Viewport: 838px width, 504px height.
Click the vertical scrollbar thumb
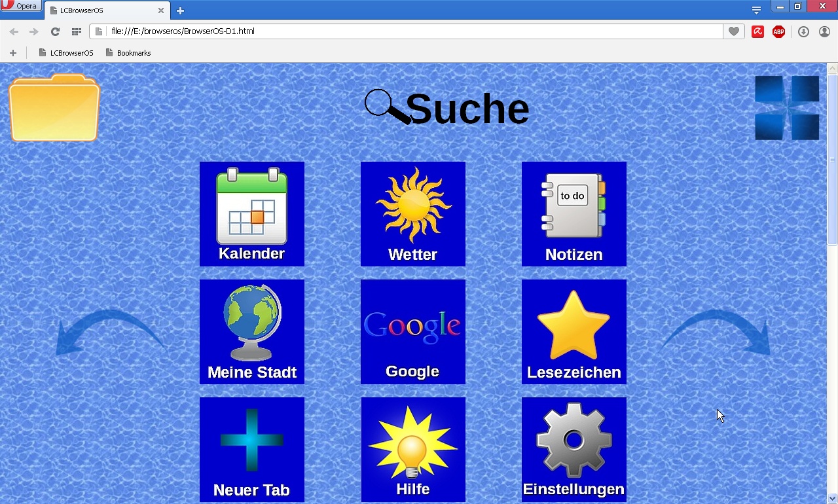tap(832, 159)
